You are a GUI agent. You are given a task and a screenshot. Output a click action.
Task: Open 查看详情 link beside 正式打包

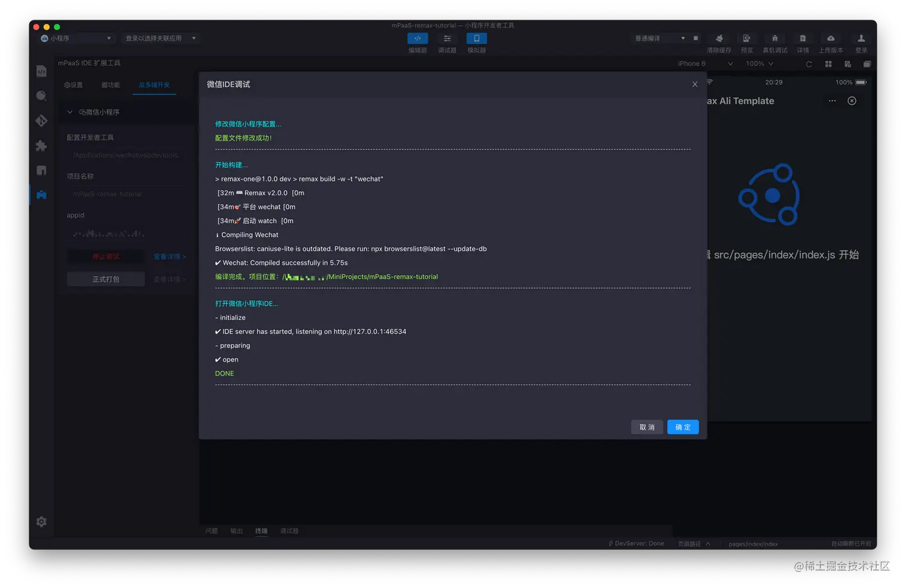[170, 279]
